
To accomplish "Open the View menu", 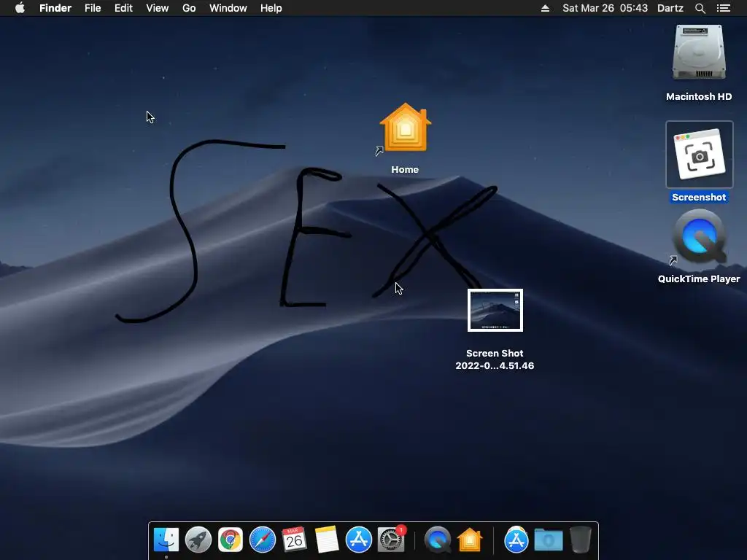I will click(x=158, y=8).
